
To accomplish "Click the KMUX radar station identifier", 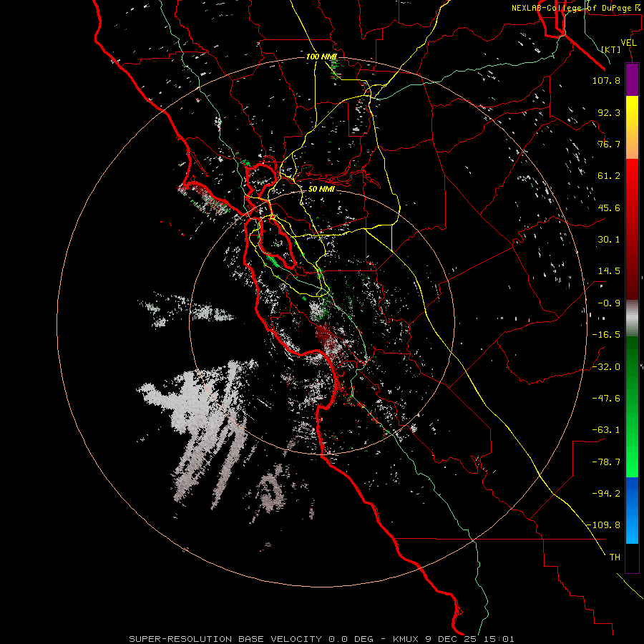I will (407, 639).
